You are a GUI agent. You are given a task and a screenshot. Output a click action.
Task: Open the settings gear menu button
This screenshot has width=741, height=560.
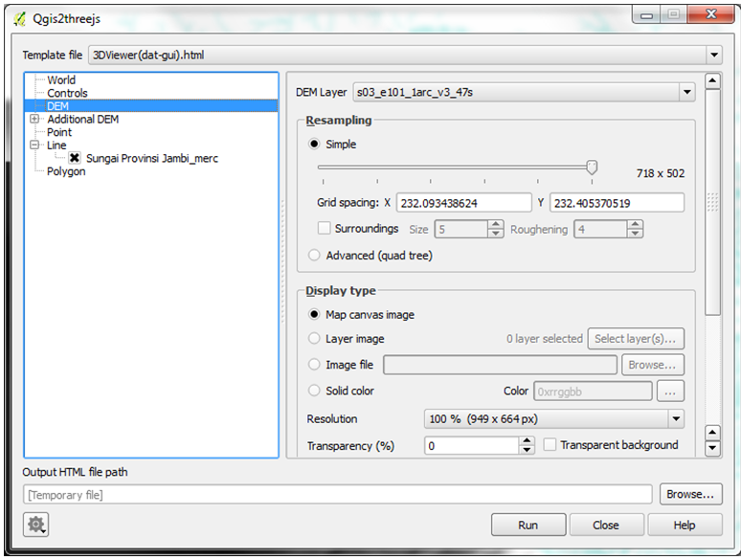coord(36,524)
